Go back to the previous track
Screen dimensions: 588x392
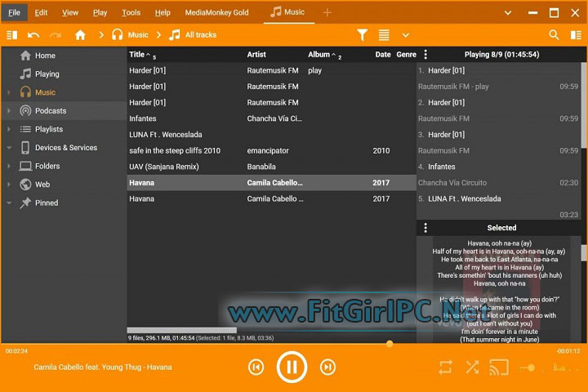click(256, 367)
